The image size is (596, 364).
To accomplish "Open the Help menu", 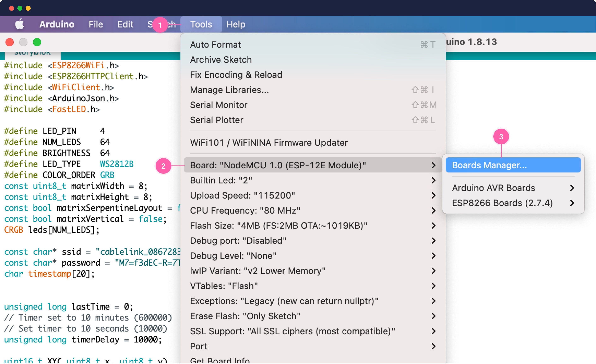I will [236, 24].
